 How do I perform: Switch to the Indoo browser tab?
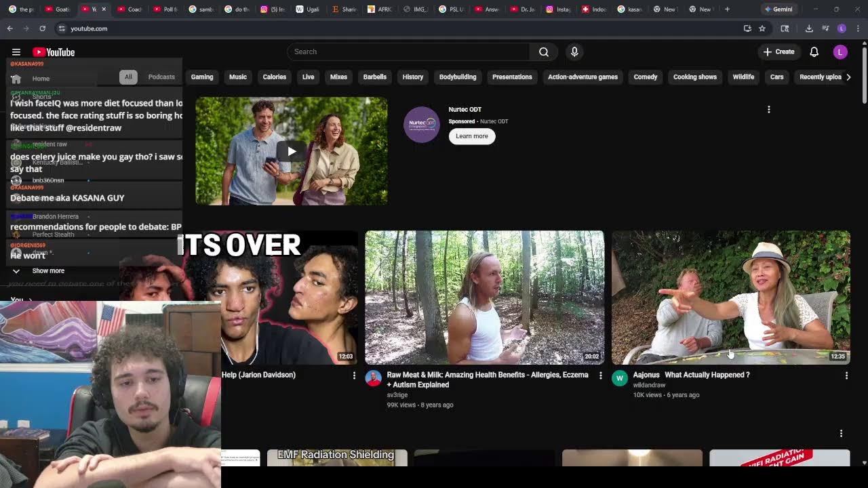click(594, 9)
